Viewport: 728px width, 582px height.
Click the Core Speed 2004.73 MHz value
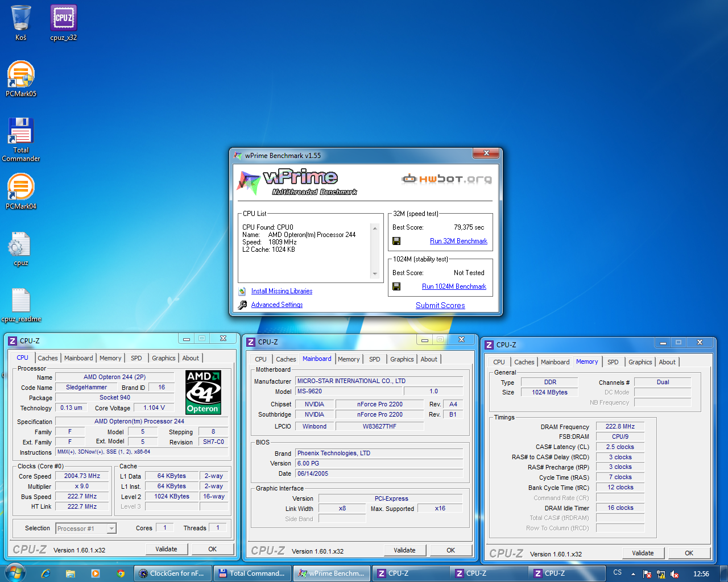point(82,476)
